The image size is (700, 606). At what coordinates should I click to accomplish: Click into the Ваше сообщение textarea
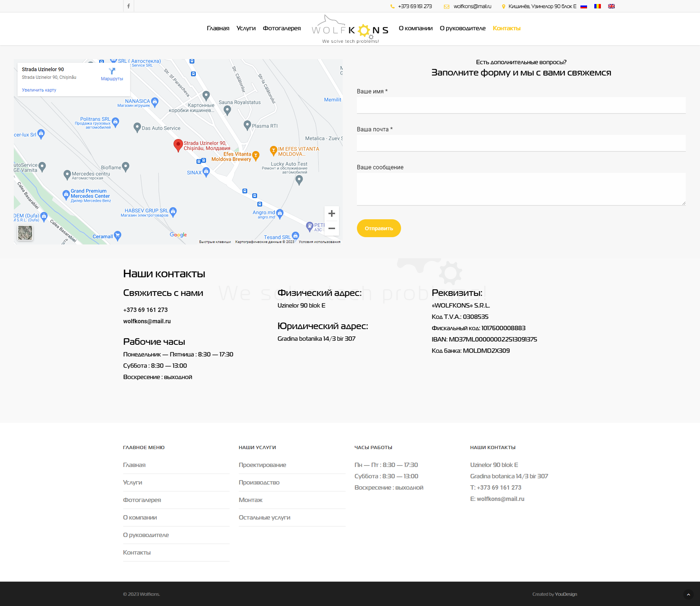click(521, 189)
